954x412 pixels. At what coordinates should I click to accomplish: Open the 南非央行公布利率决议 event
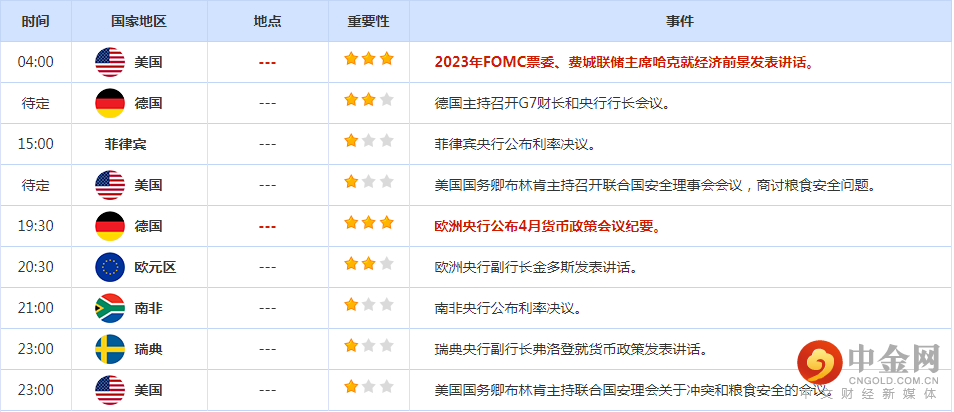tap(508, 308)
